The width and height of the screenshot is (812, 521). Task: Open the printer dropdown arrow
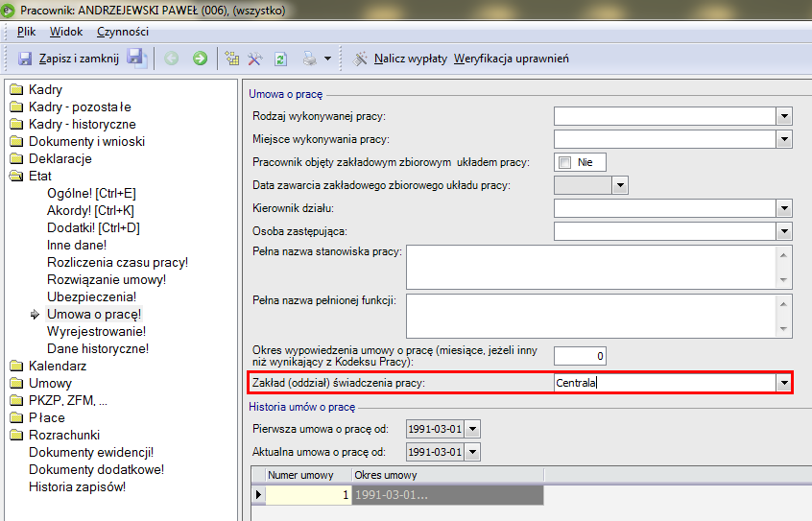point(328,59)
